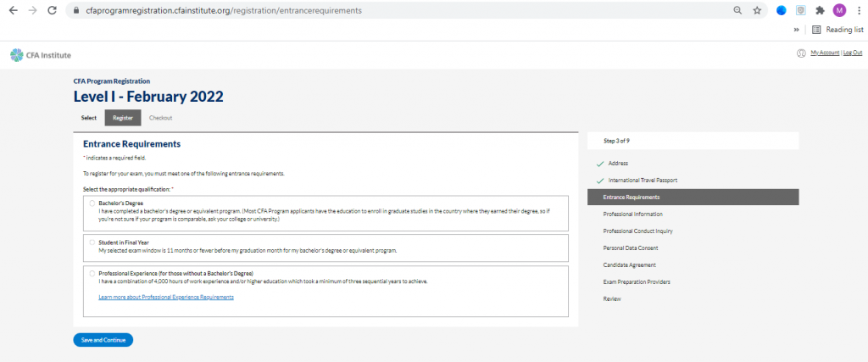Open My Account link
This screenshot has width=868, height=362.
click(825, 53)
